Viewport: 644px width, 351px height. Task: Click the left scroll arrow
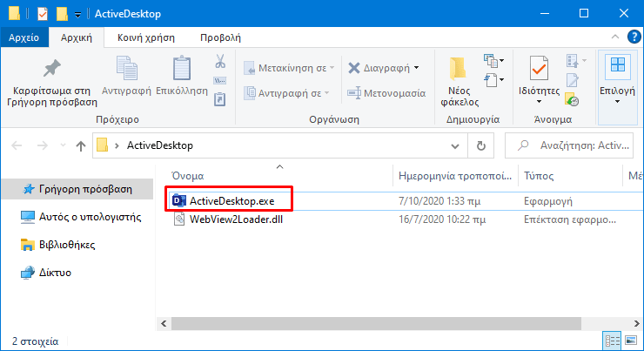click(164, 323)
